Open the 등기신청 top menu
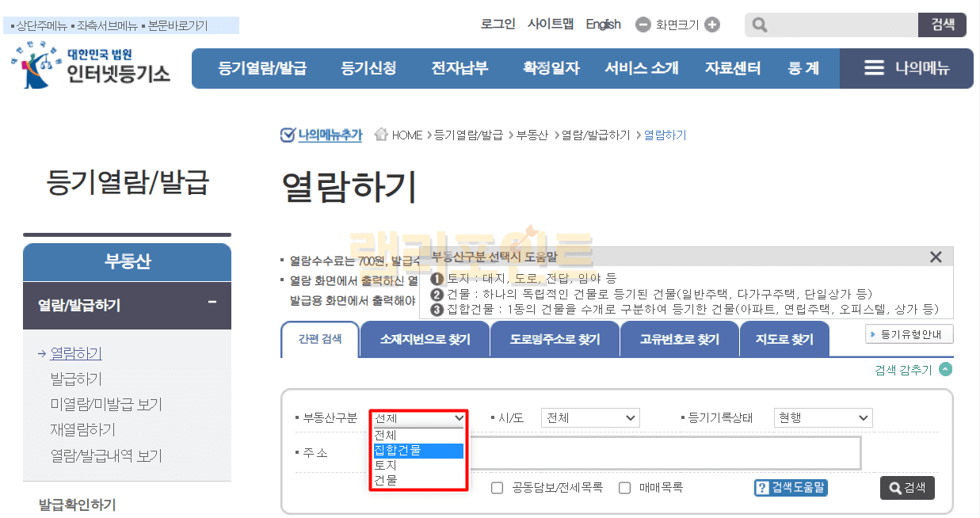The image size is (980, 518). [x=368, y=68]
